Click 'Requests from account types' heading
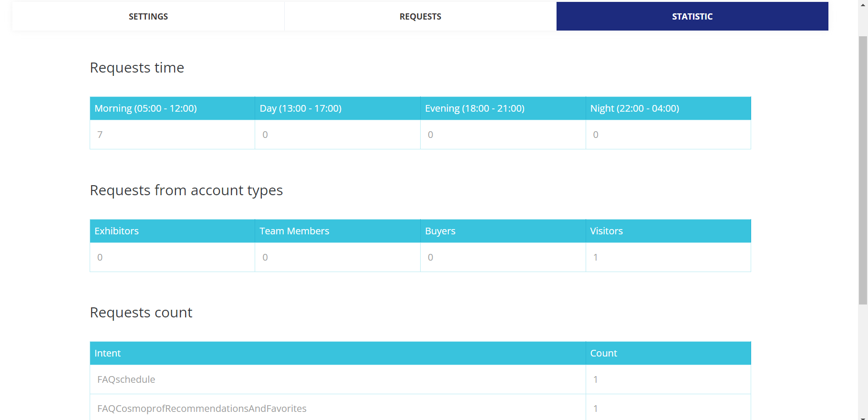 coord(186,190)
